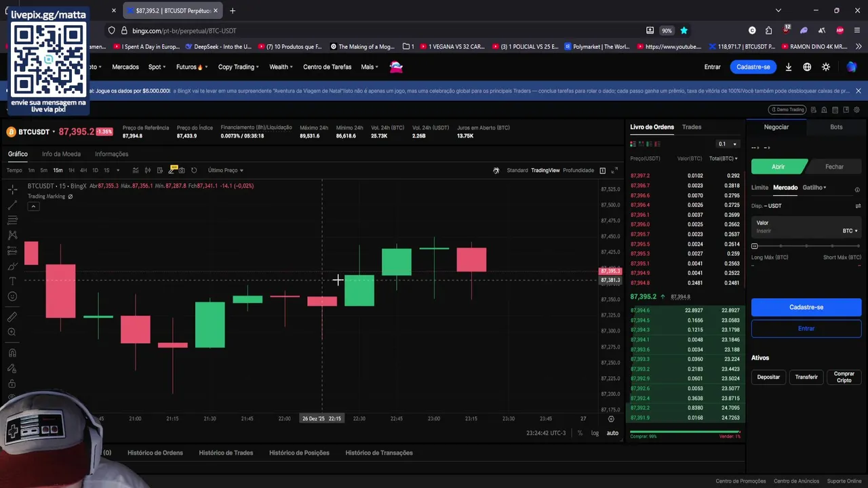868x488 pixels.
Task: Expand more timeframes dropdown arrow
Action: (118, 170)
